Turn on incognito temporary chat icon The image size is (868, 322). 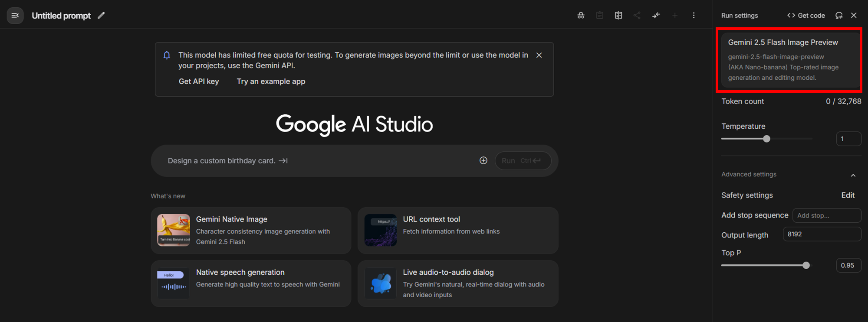pos(581,16)
